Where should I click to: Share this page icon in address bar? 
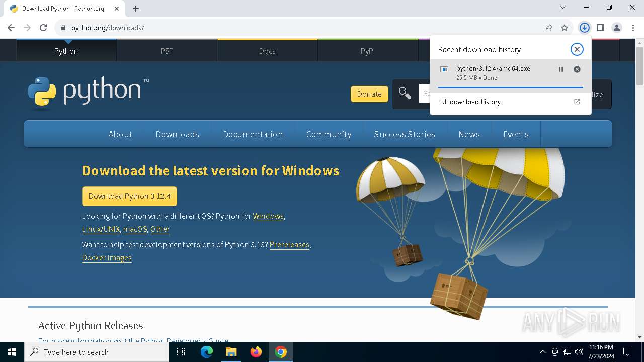coord(548,28)
